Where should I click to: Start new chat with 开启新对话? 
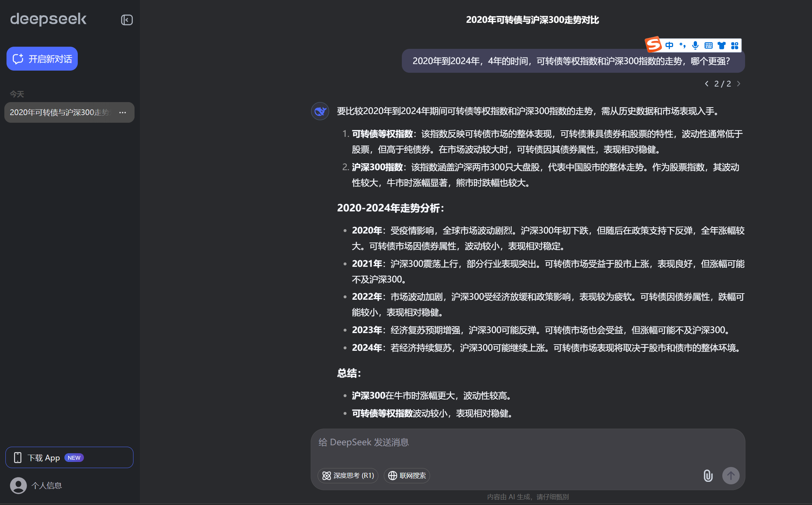[42, 59]
